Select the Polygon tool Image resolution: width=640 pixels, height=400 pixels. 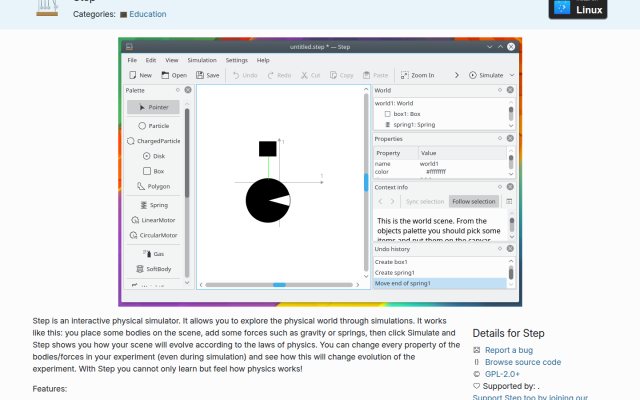tap(153, 186)
